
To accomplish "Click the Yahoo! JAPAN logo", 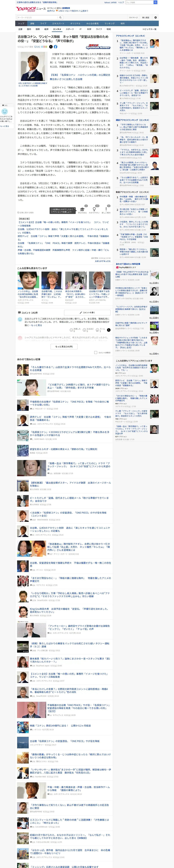I will pos(25,9).
